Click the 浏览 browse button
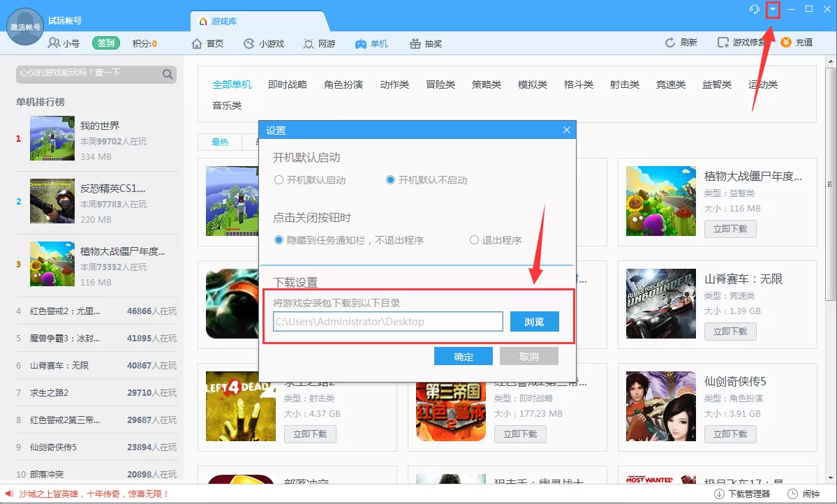Screen dimensions: 837x504 (x=534, y=321)
